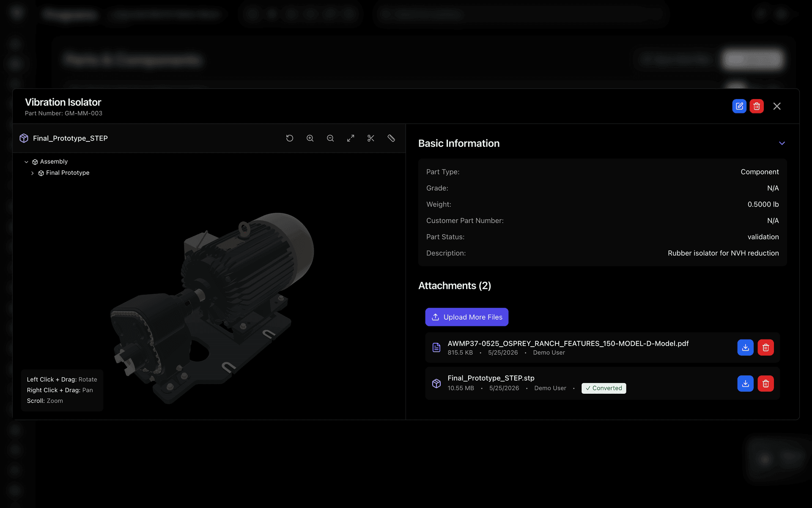
Task: Download the Final_Prototype_STEP.stp file
Action: pyautogui.click(x=746, y=384)
